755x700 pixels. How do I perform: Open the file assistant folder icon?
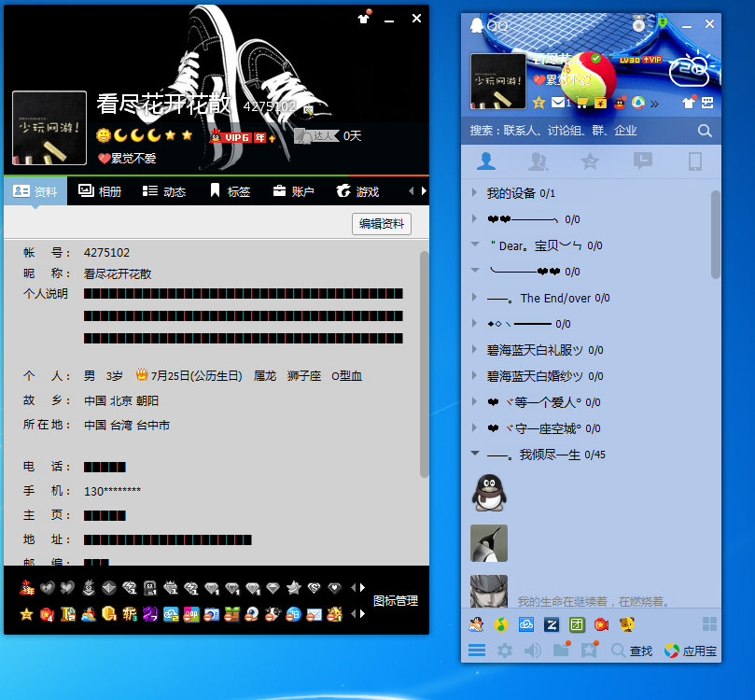[561, 650]
